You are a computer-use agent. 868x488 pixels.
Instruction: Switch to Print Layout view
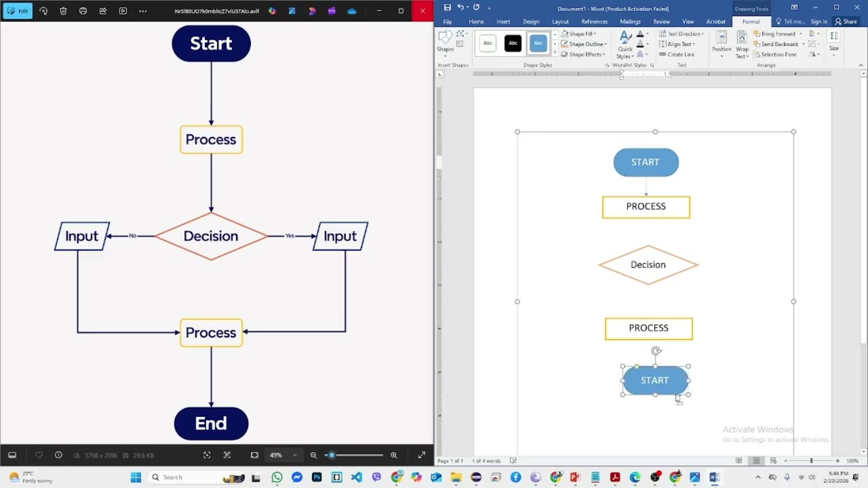pos(756,461)
